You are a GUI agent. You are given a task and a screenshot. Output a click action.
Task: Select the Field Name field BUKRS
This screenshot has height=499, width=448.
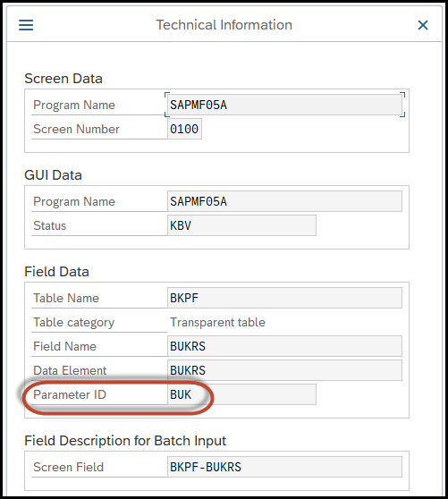[x=284, y=346]
